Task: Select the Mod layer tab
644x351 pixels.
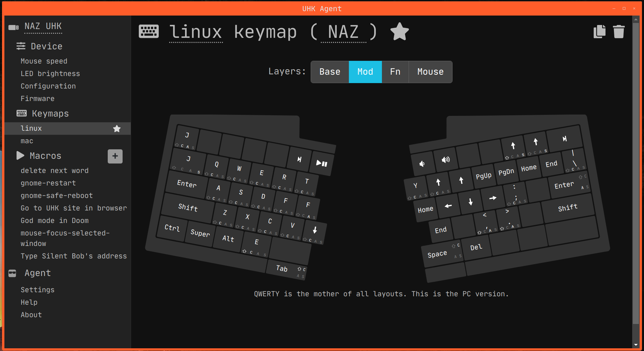Action: [365, 72]
